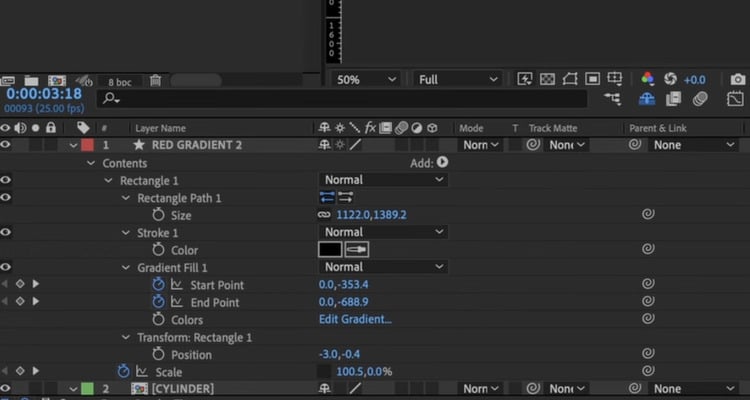Delete selected project items with trash icon

(155, 80)
